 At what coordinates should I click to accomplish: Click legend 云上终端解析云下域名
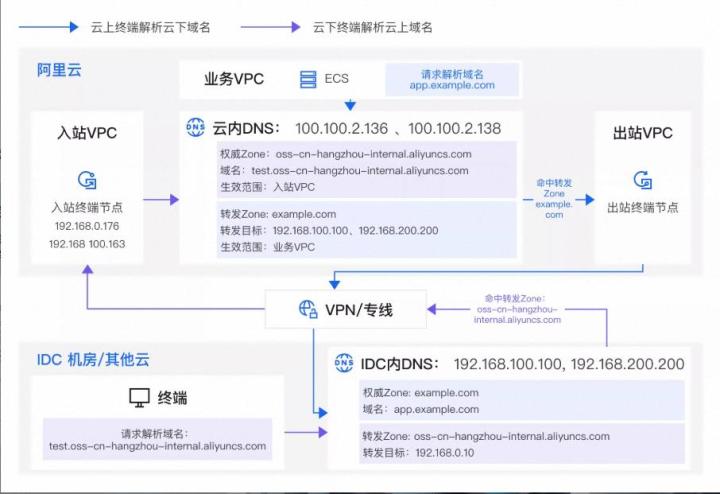[151, 27]
